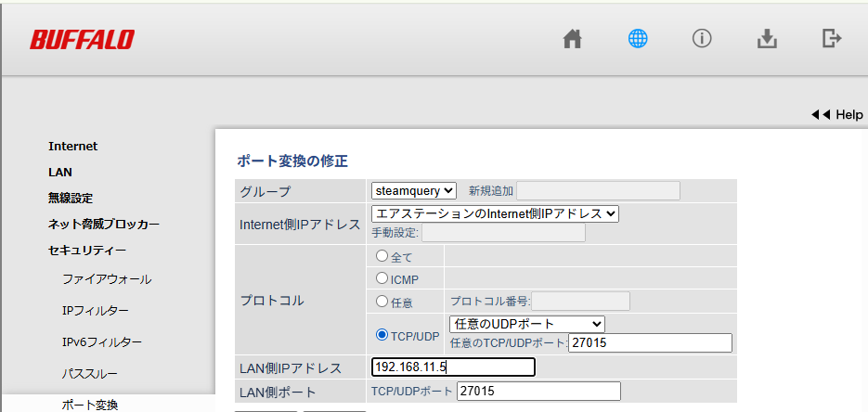Click the 新規追加 group name field

(x=599, y=191)
